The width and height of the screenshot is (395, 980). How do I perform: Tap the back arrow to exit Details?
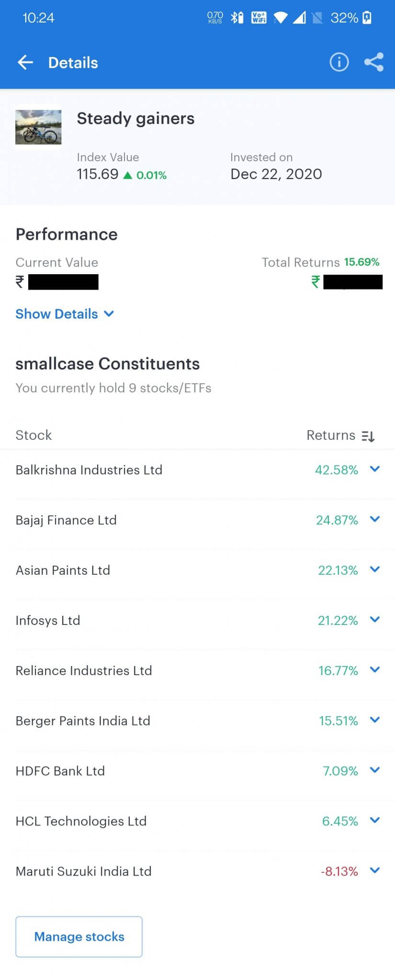[x=25, y=62]
